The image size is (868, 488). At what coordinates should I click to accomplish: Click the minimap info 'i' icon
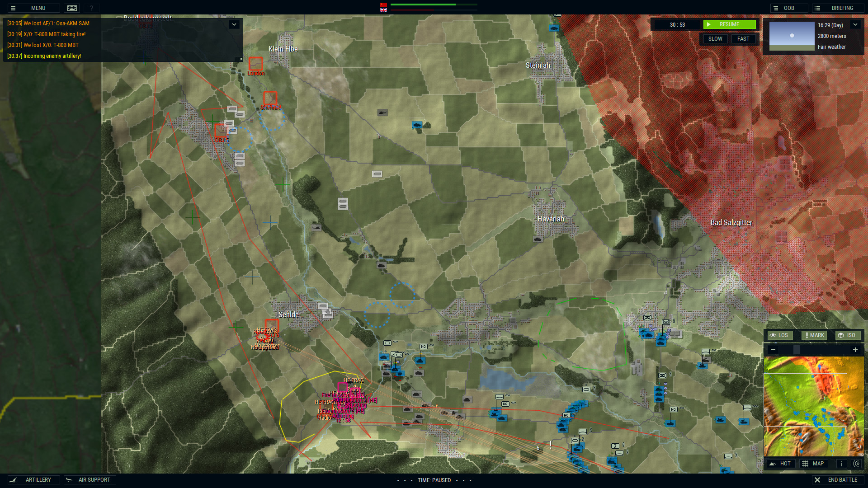coord(841,464)
